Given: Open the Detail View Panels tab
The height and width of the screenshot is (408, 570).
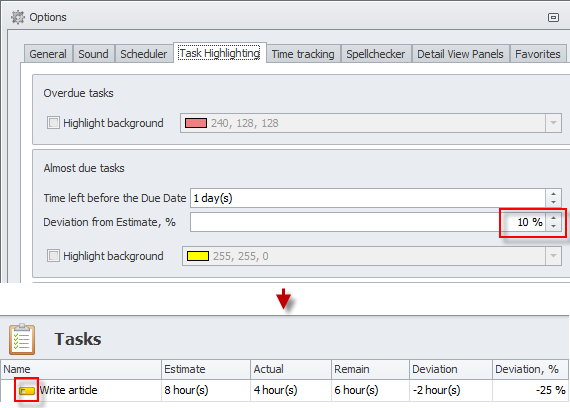Looking at the screenshot, I should click(460, 54).
